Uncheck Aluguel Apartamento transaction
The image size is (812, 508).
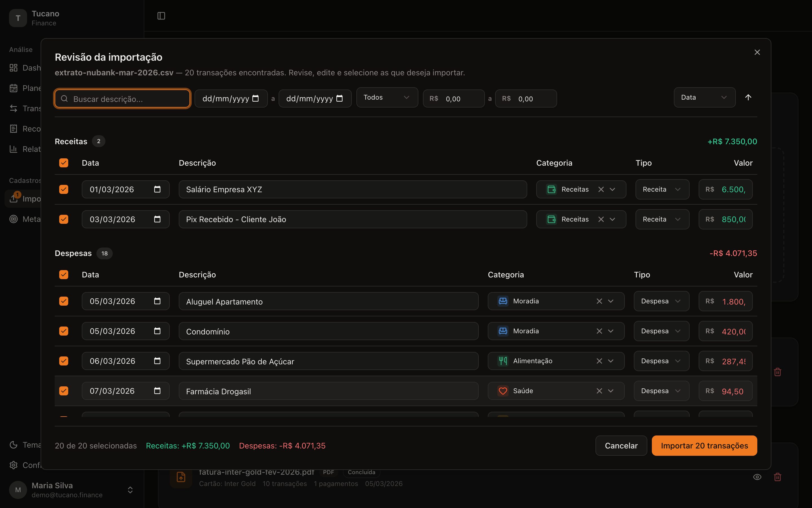64,301
